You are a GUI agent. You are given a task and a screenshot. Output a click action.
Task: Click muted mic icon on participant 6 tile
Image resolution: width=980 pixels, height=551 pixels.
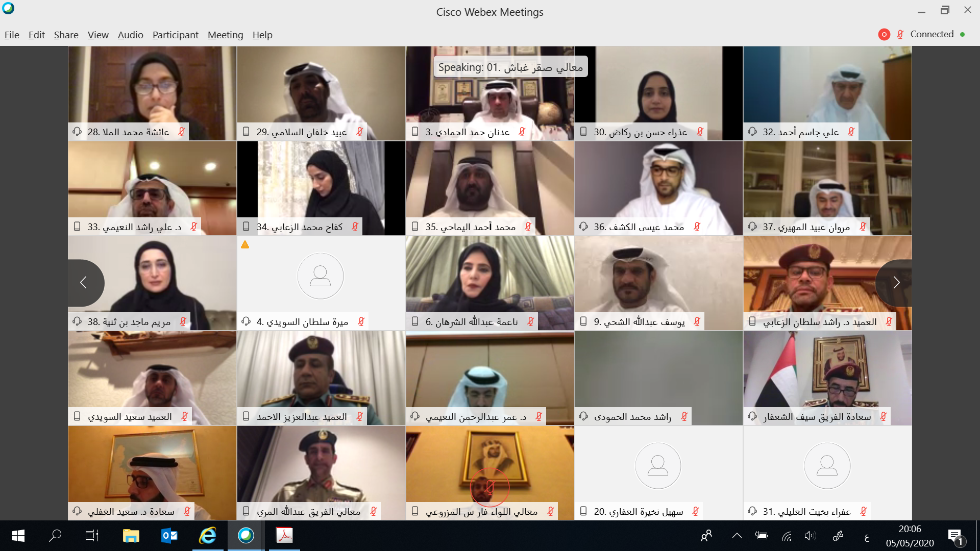530,321
